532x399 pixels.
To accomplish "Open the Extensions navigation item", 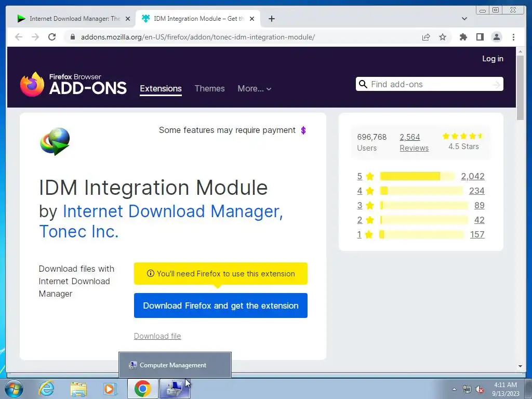I will 161,88.
